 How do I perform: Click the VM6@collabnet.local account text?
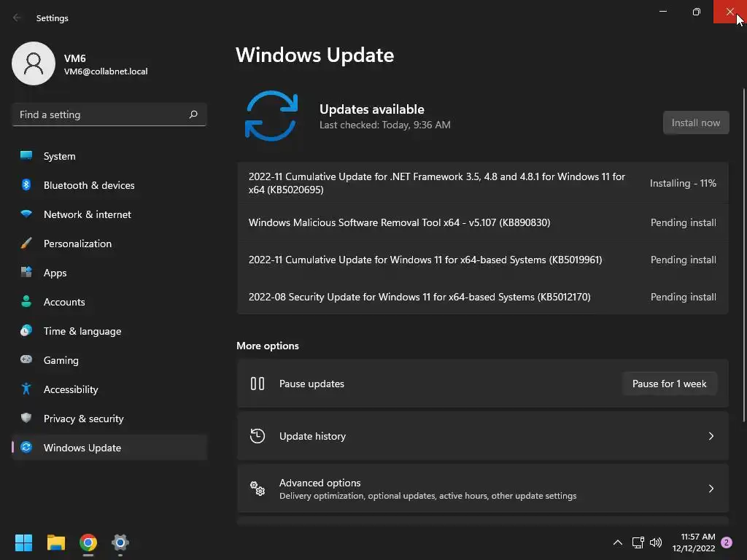point(106,71)
